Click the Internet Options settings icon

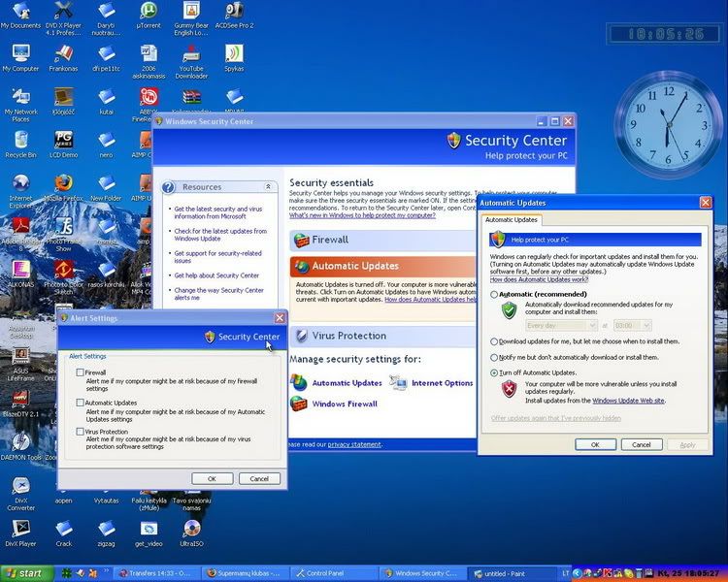[x=398, y=382]
